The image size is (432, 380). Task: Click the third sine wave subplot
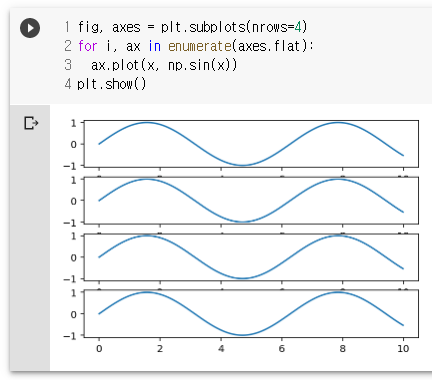[251, 257]
